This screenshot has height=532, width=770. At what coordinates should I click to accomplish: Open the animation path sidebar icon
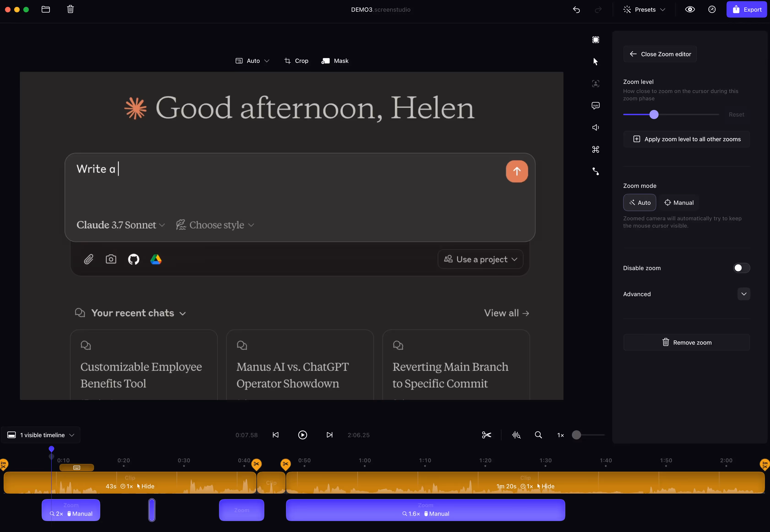[595, 171]
